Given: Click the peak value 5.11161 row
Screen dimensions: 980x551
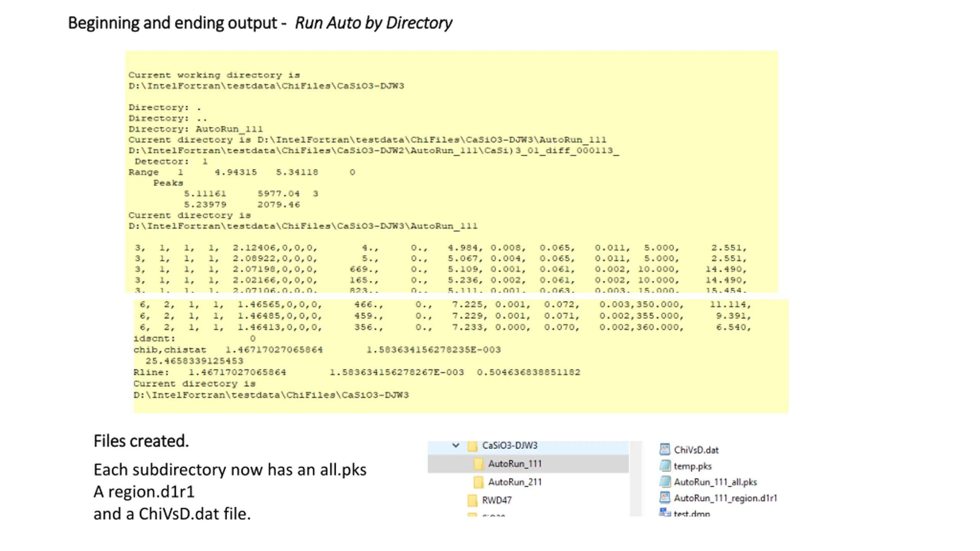Looking at the screenshot, I should [x=251, y=194].
